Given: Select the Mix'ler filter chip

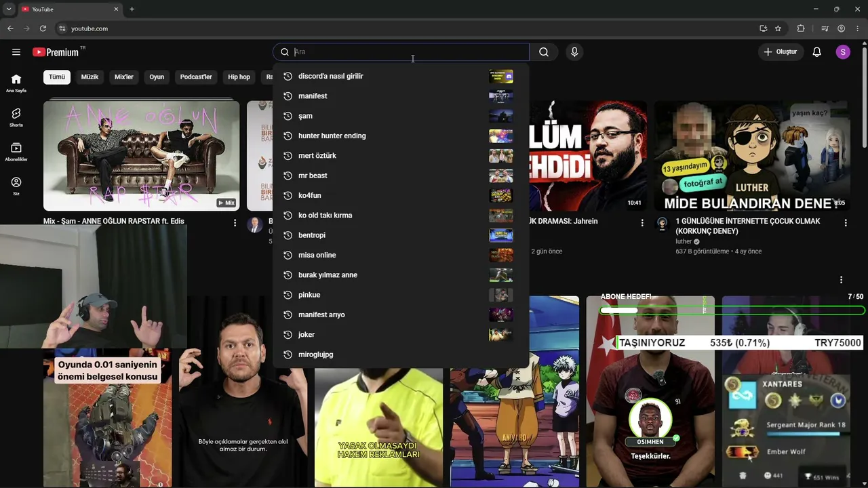Looking at the screenshot, I should 124,77.
